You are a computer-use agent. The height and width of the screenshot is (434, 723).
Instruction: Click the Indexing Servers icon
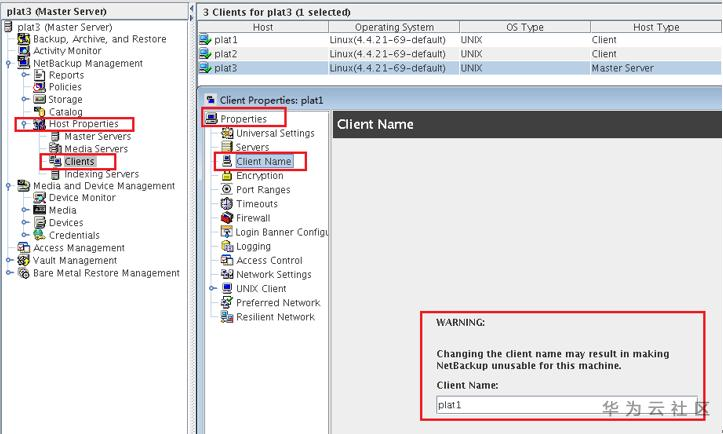coord(55,174)
